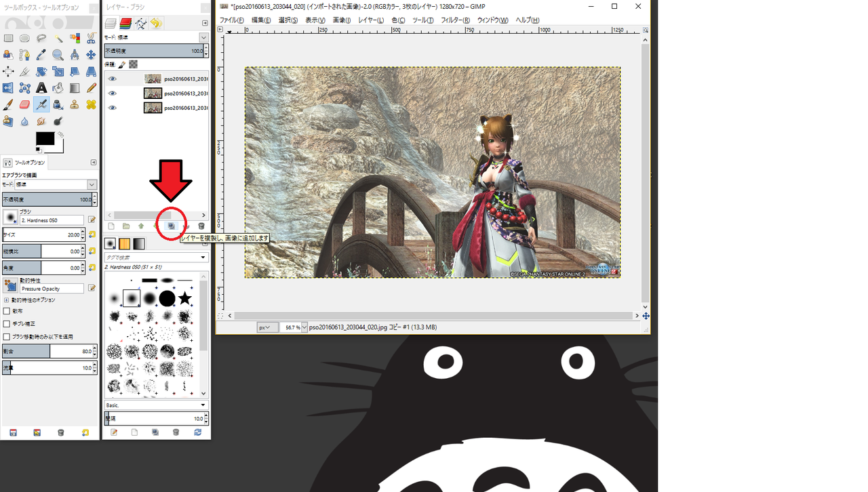This screenshot has height=492, width=868.
Task: Click the duplicate layer button
Action: (x=171, y=226)
